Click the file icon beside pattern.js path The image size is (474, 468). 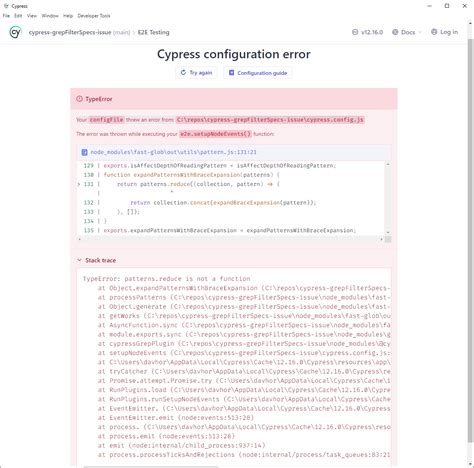point(85,152)
